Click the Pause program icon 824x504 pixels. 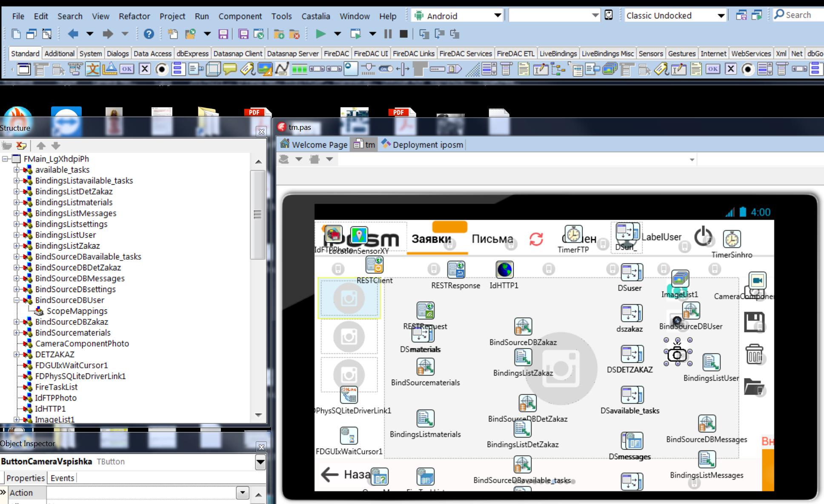click(388, 34)
